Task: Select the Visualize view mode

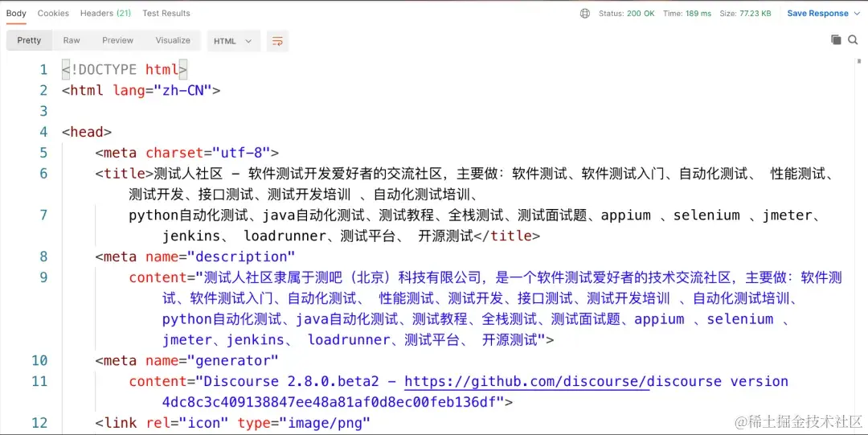Action: [x=173, y=40]
